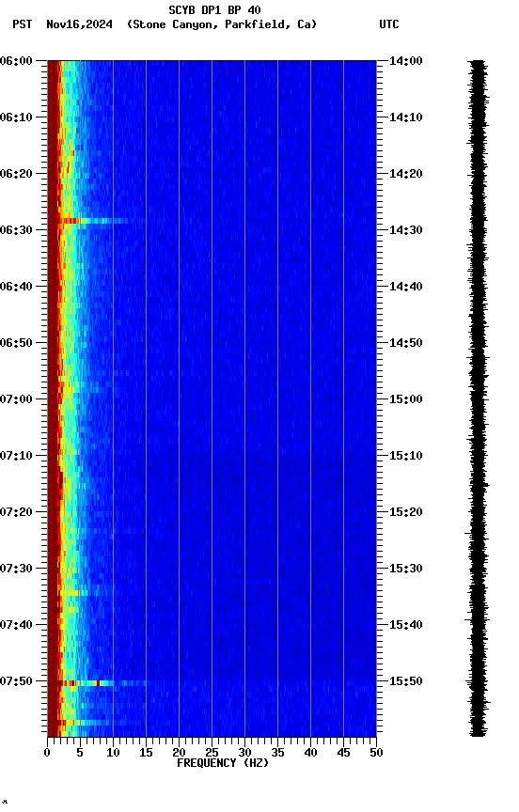Viewport: 519px width, 812px height.
Task: Click the UTC time label '14:30'
Action: click(406, 230)
